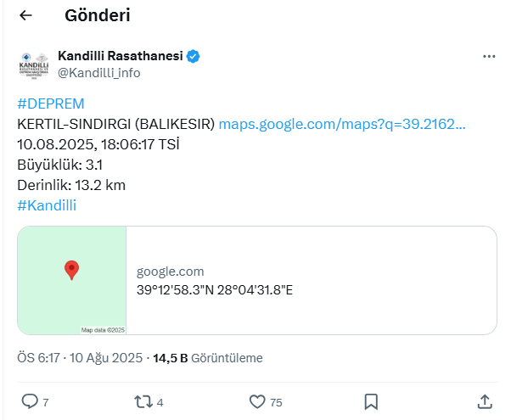Click the post timestamp ÖS 6:17
The height and width of the screenshot is (420, 511).
[x=38, y=358]
